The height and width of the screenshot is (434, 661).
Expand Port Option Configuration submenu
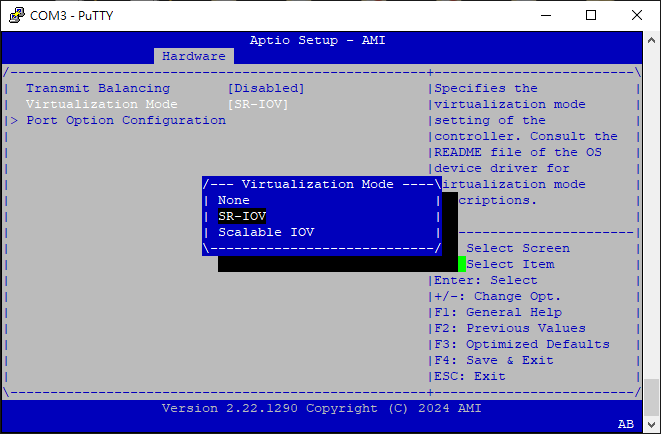(x=125, y=120)
